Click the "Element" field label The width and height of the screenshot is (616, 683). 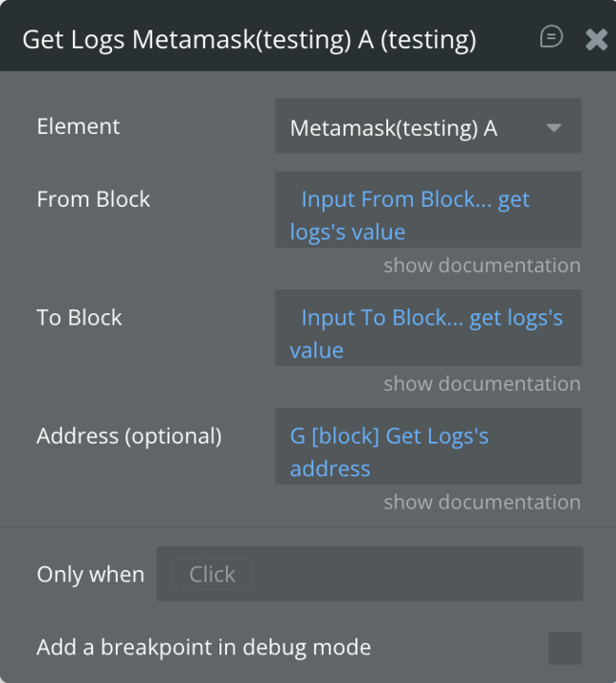click(x=78, y=126)
